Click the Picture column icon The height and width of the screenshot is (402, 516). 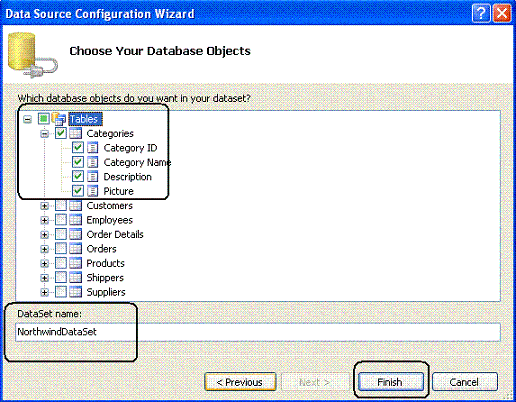(x=92, y=191)
